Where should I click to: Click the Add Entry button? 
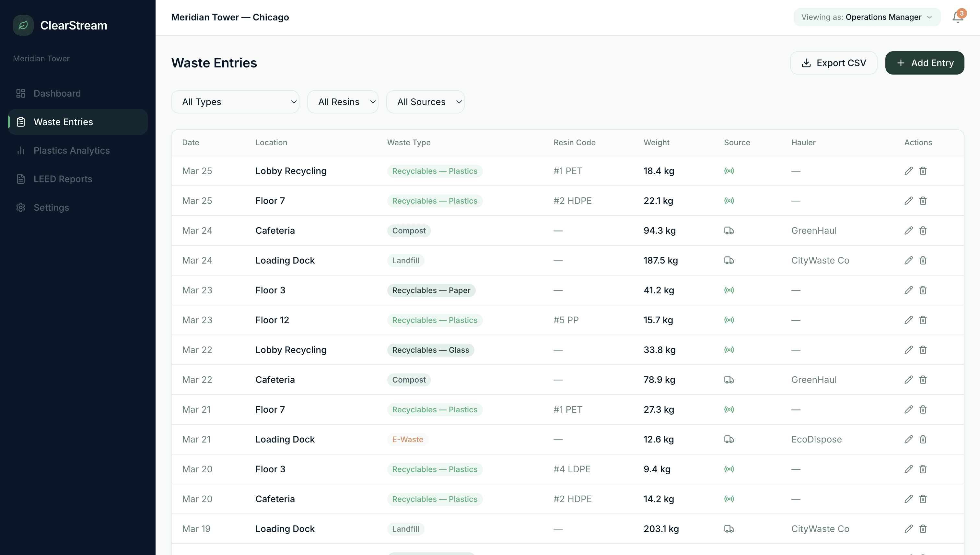(x=924, y=63)
